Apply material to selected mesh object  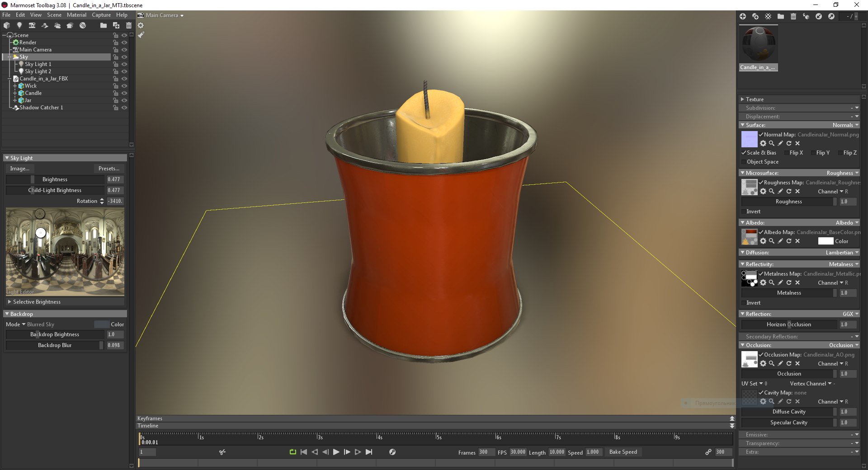(x=806, y=16)
